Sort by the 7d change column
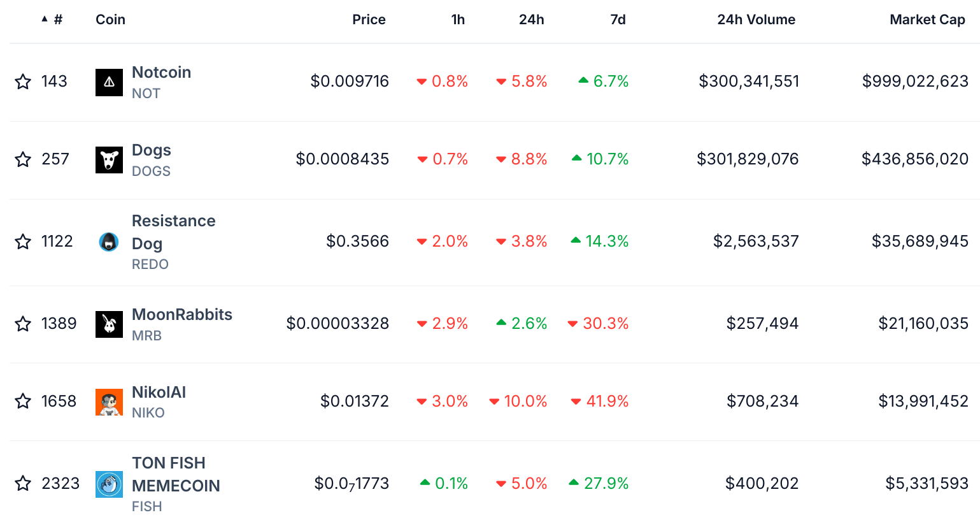This screenshot has width=980, height=522. (x=618, y=20)
